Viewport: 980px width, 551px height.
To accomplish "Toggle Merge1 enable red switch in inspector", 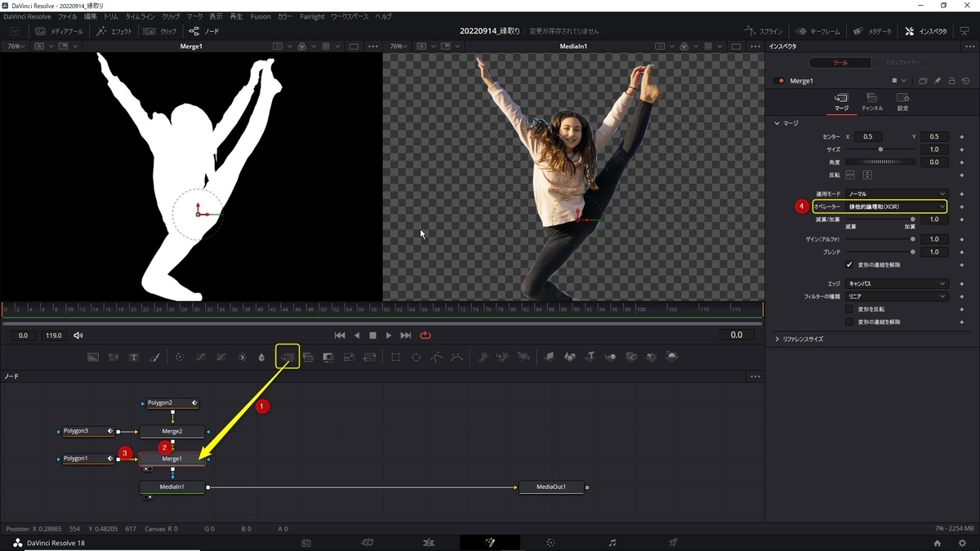I will point(779,81).
